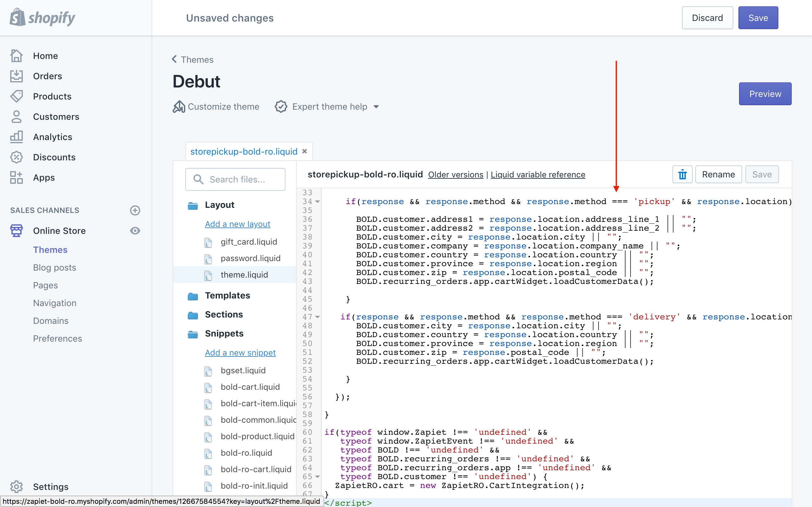Click the Discounts badge icon
The image size is (812, 507).
click(16, 157)
